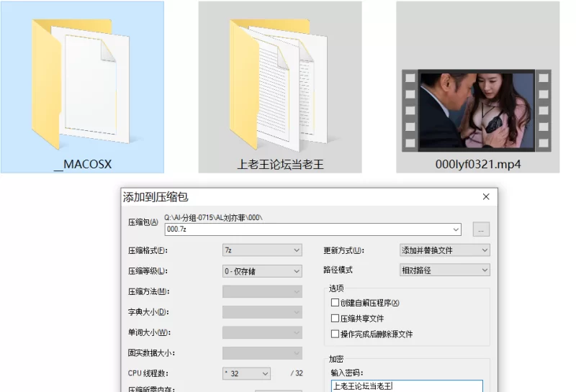Open the 压缩等级 dropdown showing 0 - 仅存储
This screenshot has height=392, width=576.
tap(262, 271)
